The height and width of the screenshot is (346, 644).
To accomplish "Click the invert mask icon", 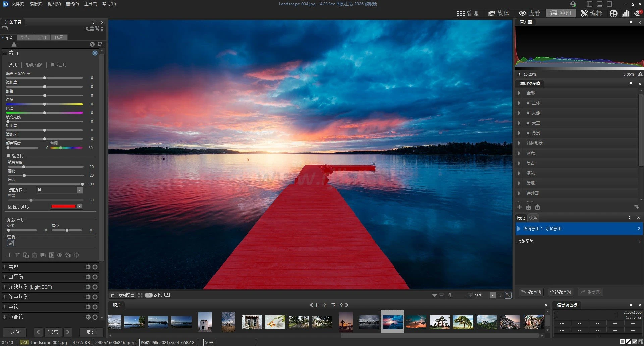I will [51, 255].
